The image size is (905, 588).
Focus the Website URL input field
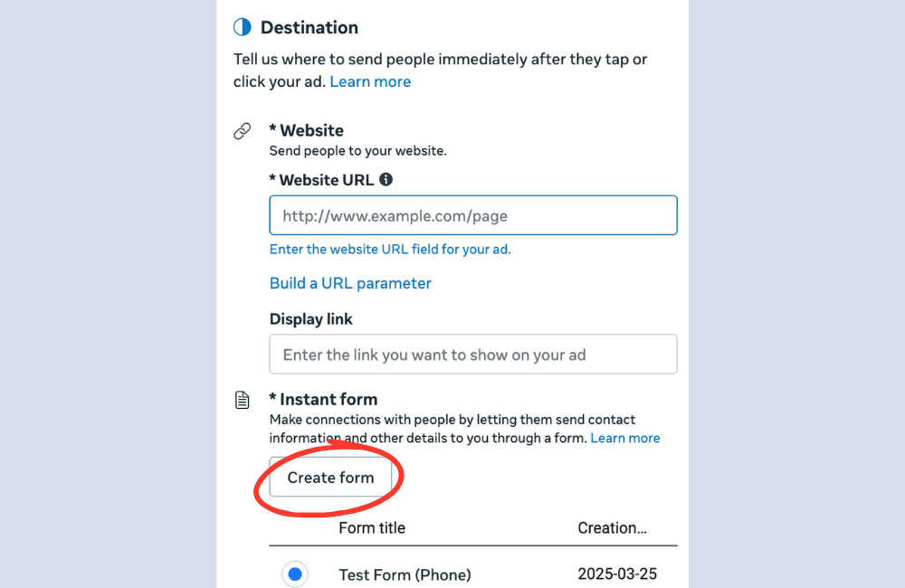click(x=472, y=216)
